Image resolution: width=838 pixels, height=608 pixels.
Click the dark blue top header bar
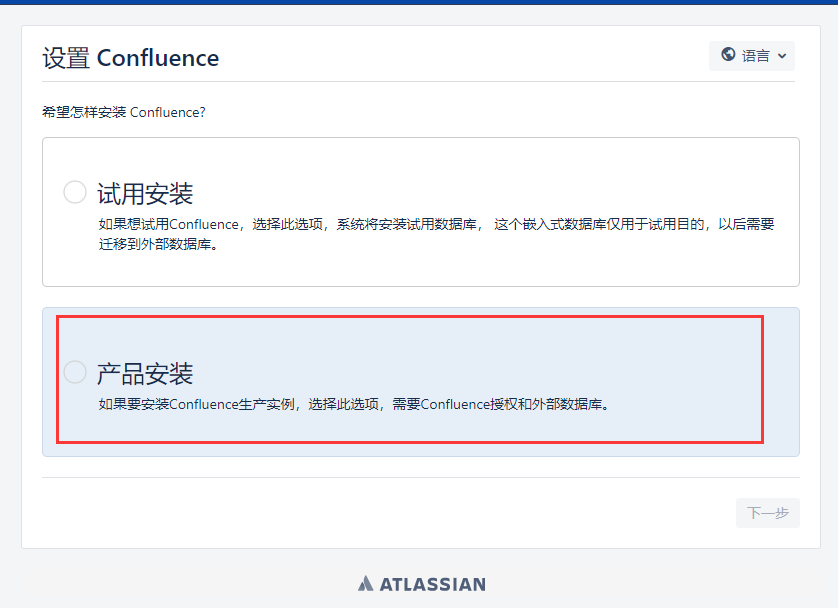419,2
